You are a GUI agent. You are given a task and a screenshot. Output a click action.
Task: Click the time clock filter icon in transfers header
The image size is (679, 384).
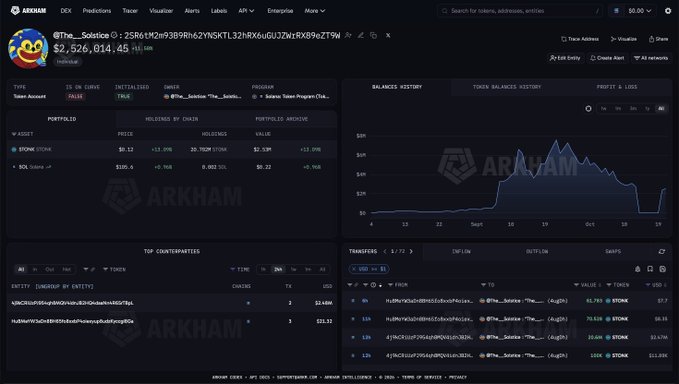click(x=373, y=285)
